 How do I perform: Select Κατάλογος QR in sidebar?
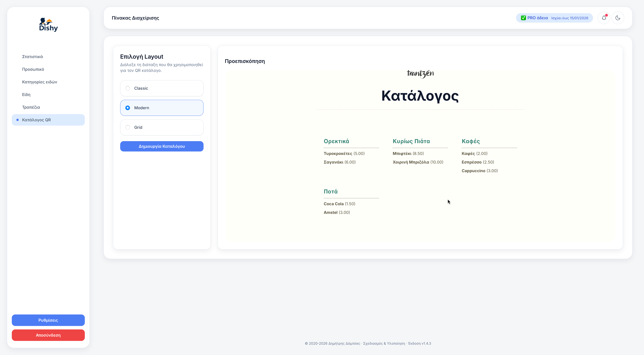click(37, 120)
